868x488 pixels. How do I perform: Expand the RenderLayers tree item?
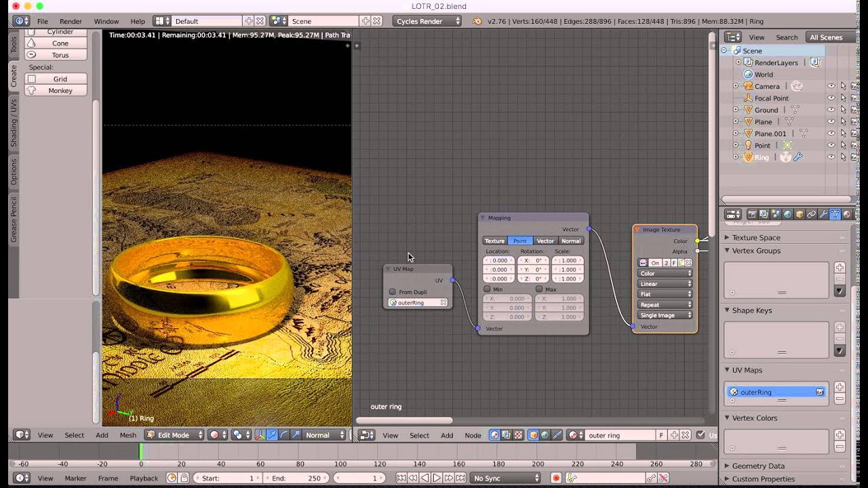pyautogui.click(x=738, y=62)
